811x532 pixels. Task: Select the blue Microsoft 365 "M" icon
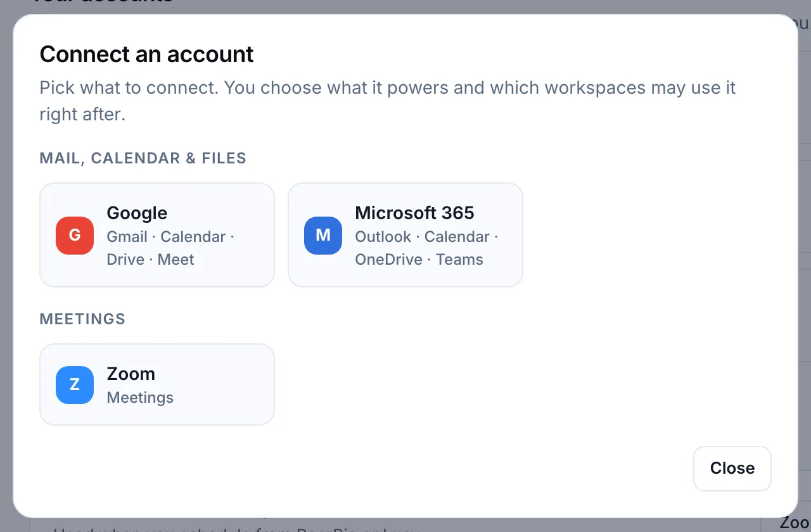(323, 236)
